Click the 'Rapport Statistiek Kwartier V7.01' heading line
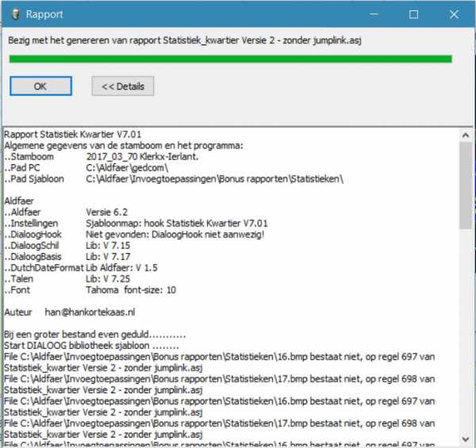Screen dimensions: 476x448 click(x=73, y=135)
